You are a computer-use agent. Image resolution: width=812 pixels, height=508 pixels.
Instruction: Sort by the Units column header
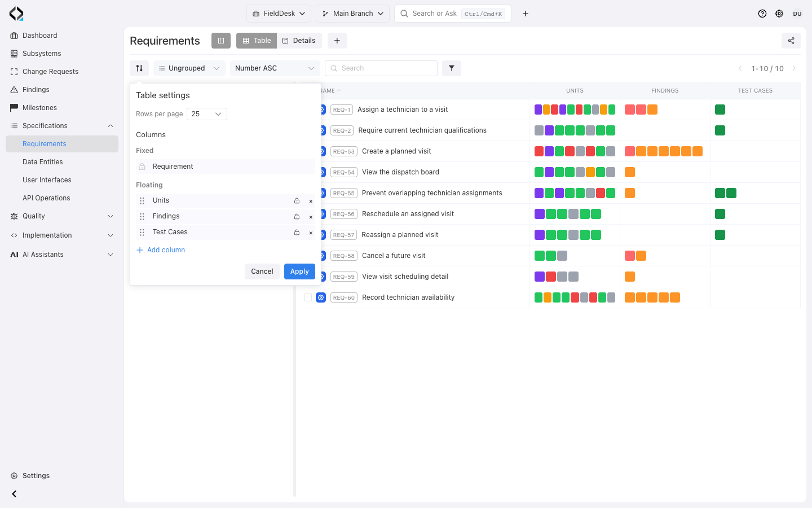point(575,90)
